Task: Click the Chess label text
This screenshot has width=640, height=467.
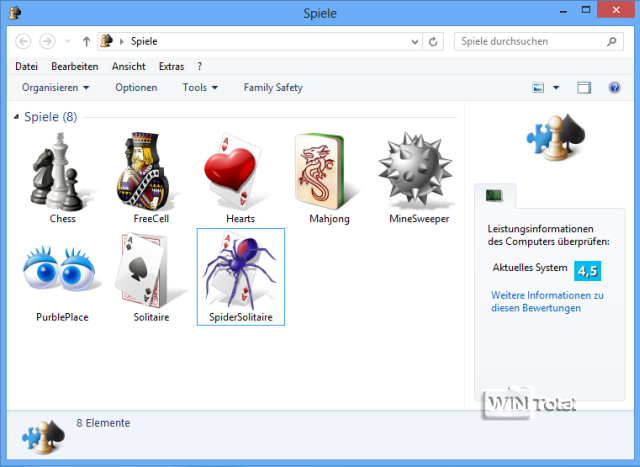Action: 62,218
